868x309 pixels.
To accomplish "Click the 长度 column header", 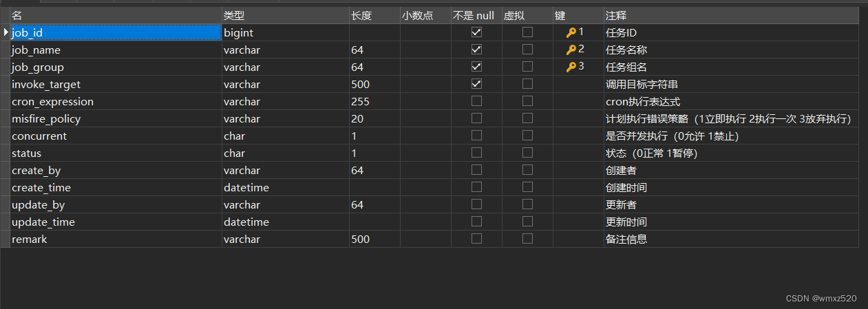I will point(374,15).
